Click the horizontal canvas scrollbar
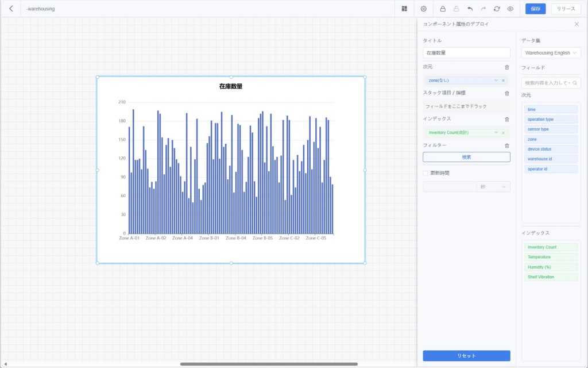Image resolution: width=588 pixels, height=368 pixels. coord(269,364)
